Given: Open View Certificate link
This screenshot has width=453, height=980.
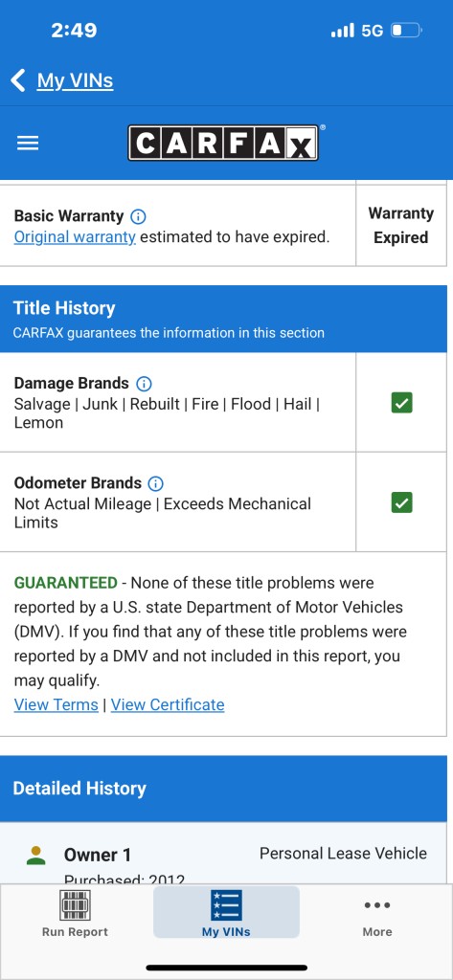Looking at the screenshot, I should point(168,704).
